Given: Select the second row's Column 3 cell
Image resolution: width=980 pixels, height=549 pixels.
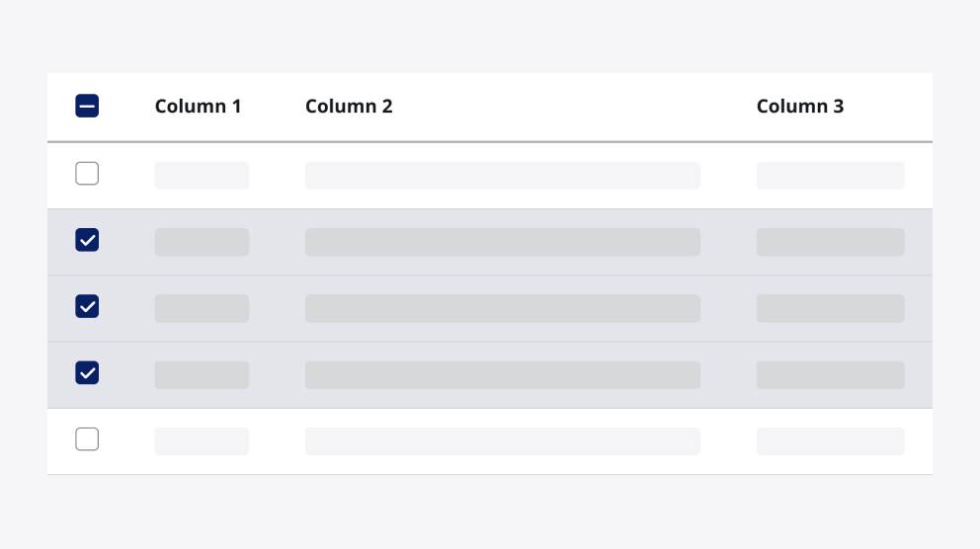Looking at the screenshot, I should tap(830, 242).
